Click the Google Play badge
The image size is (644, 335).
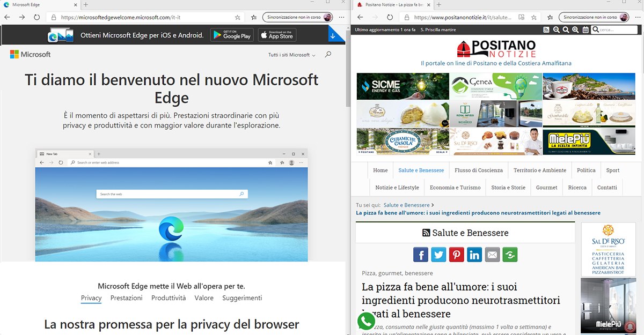[231, 35]
